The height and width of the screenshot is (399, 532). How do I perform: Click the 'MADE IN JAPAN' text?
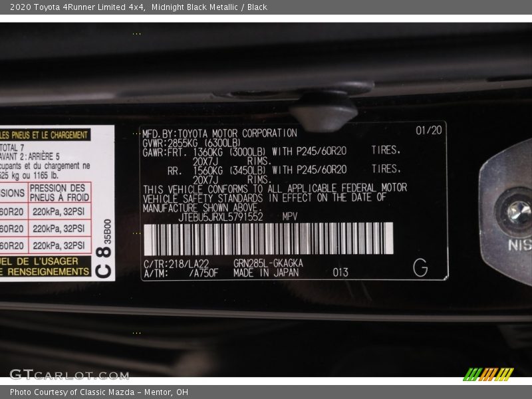click(x=266, y=273)
